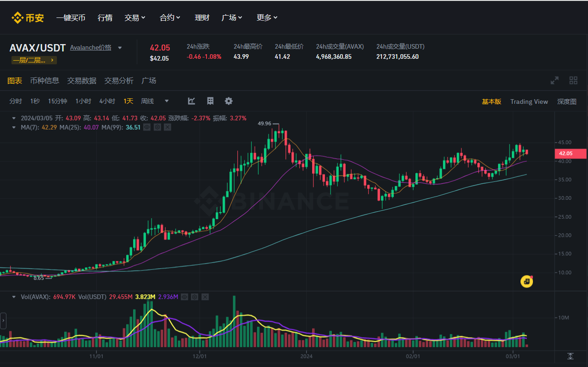The height and width of the screenshot is (367, 588).
Task: Select the 1小时 interval
Action: 83,101
